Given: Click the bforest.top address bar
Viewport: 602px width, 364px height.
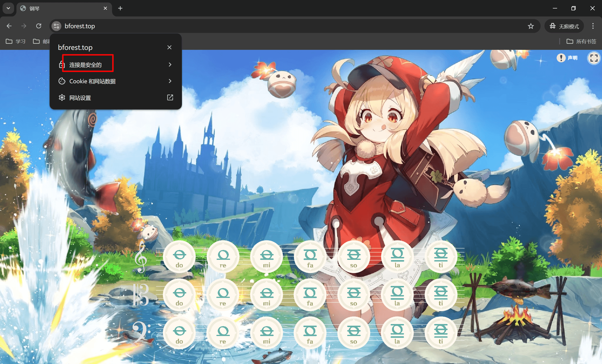Looking at the screenshot, I should click(x=294, y=26).
